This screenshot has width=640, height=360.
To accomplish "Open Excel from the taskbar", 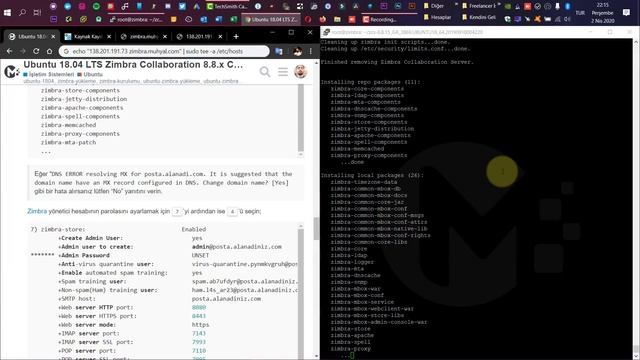I will (233, 19).
